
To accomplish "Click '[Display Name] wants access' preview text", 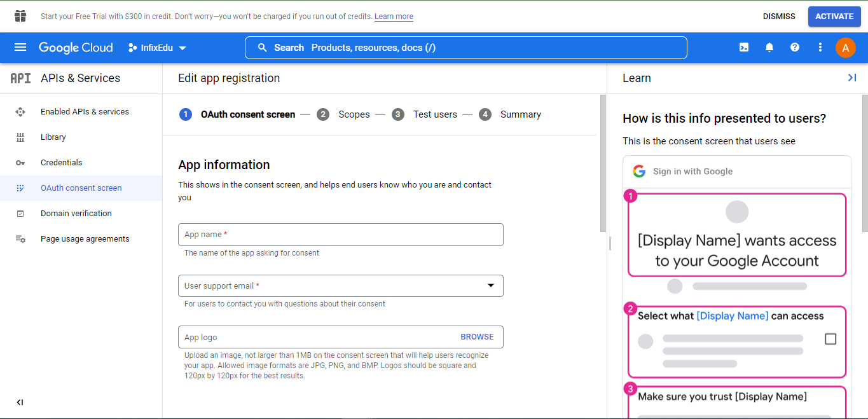I will (x=737, y=251).
